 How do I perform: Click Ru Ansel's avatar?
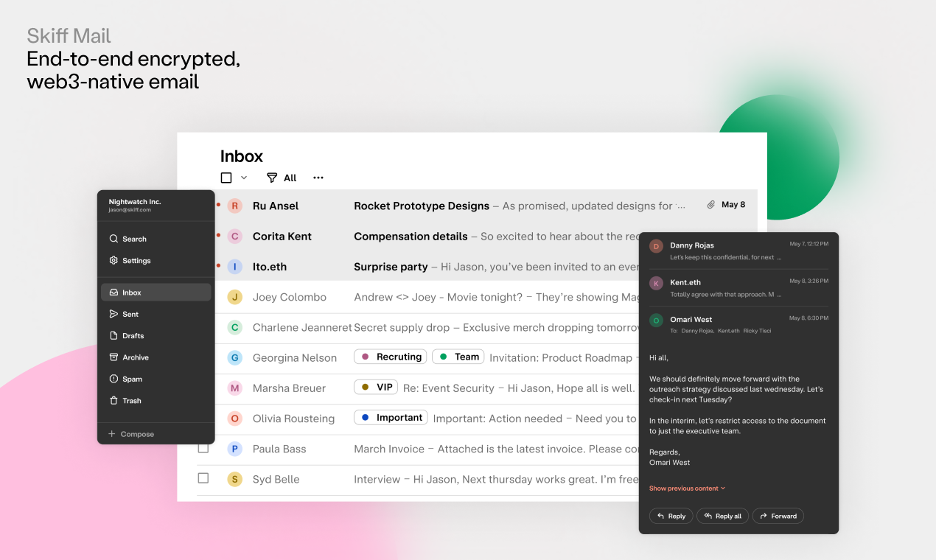coord(235,206)
